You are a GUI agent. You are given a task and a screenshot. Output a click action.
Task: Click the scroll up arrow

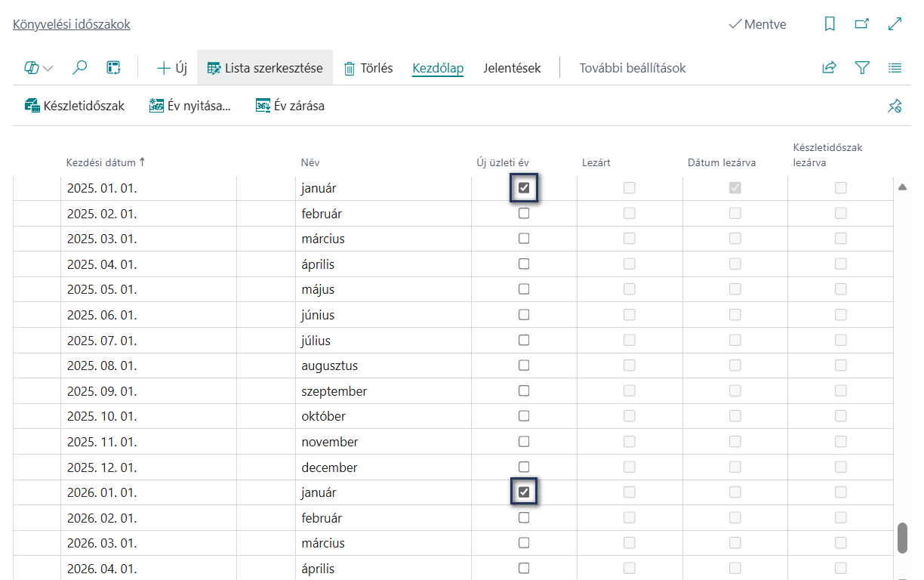tap(902, 187)
